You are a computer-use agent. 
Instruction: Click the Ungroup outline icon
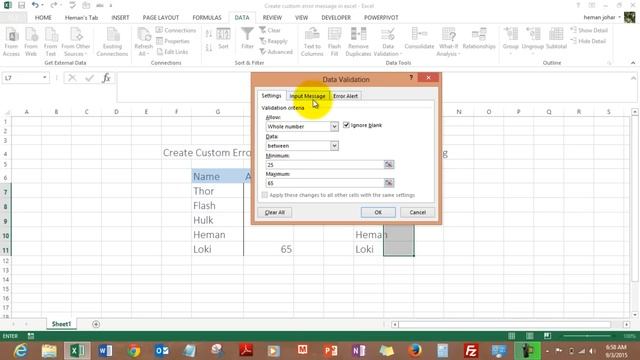coord(533,40)
